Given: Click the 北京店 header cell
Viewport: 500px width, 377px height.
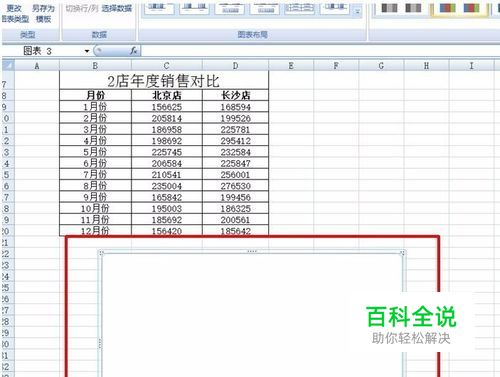Looking at the screenshot, I should pos(167,95).
